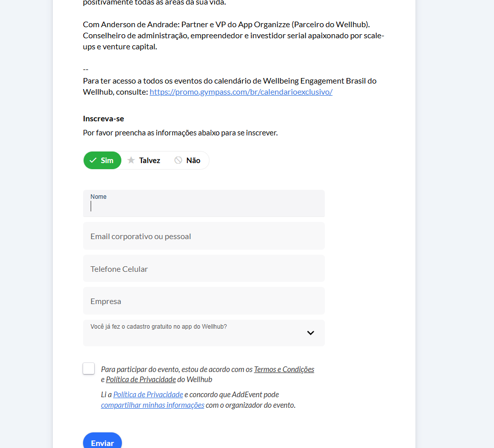
Task: Click into the Telefone Celular field
Action: coord(203,269)
